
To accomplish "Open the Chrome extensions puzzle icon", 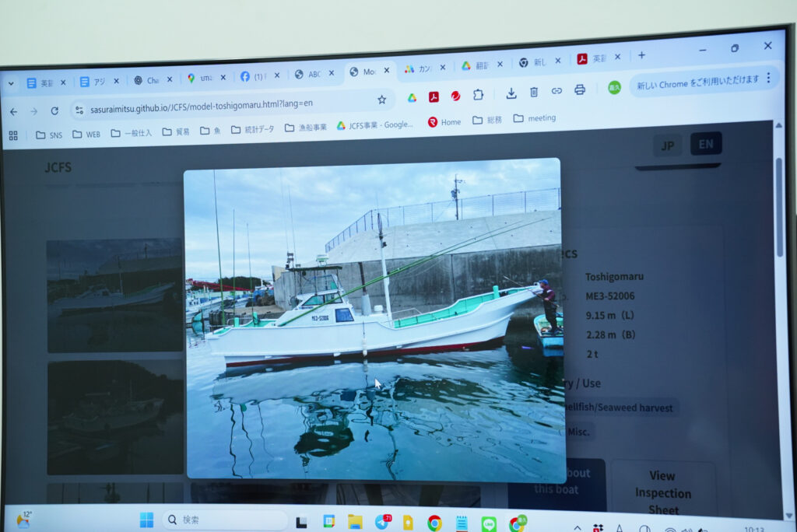I will tap(478, 94).
